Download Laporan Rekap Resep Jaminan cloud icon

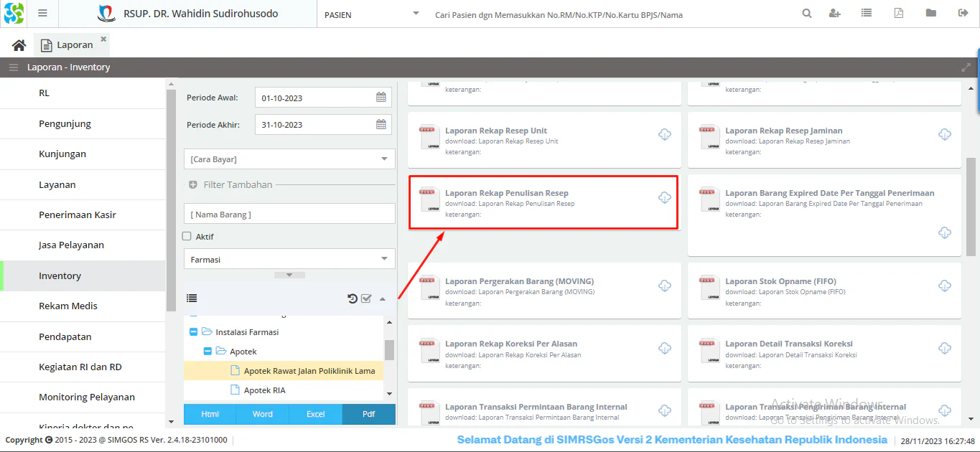945,135
